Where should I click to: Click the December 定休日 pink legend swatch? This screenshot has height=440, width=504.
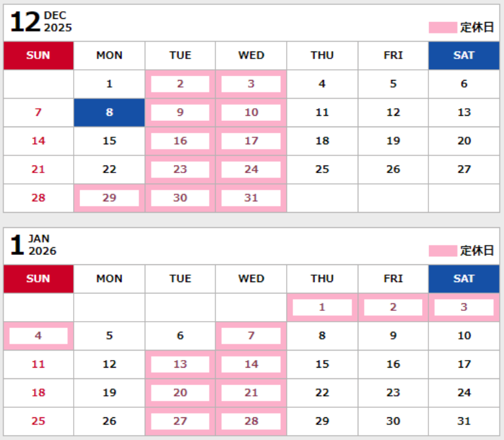(x=442, y=28)
